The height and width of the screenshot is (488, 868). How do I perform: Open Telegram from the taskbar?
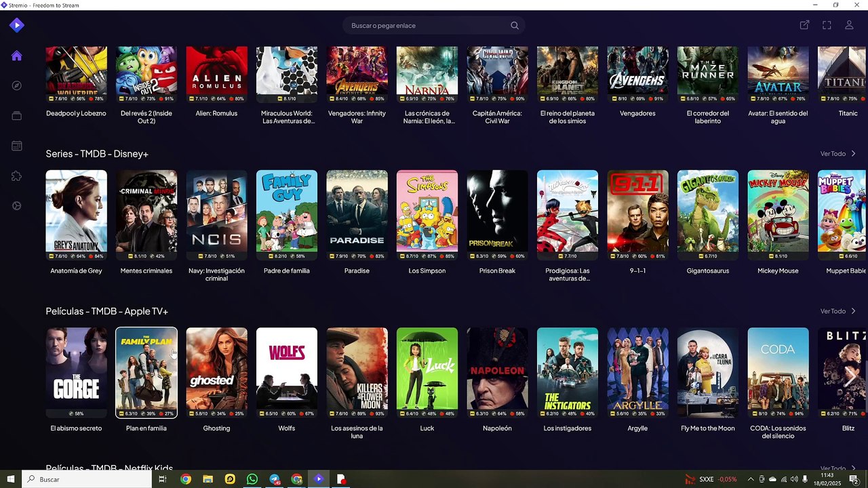pyautogui.click(x=275, y=479)
